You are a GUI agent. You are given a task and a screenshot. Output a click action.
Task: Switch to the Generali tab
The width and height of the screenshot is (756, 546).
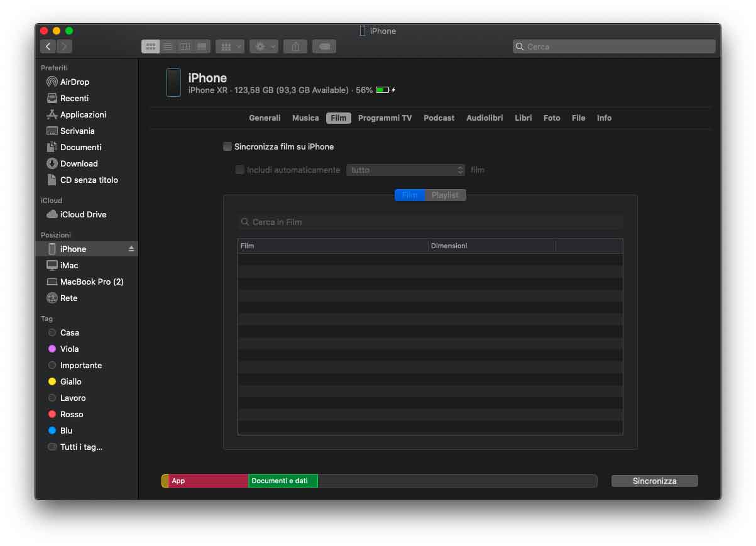(x=265, y=118)
